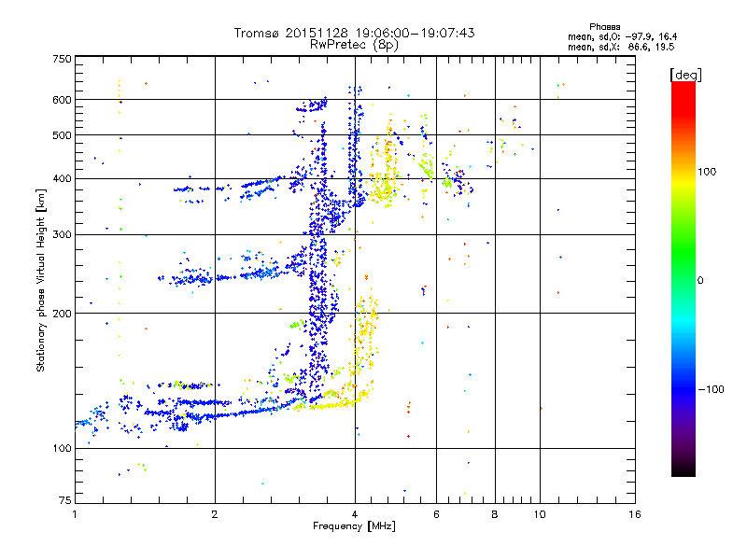Click the x-axis tick label '8'
This screenshot has width=747, height=560.
(x=495, y=514)
